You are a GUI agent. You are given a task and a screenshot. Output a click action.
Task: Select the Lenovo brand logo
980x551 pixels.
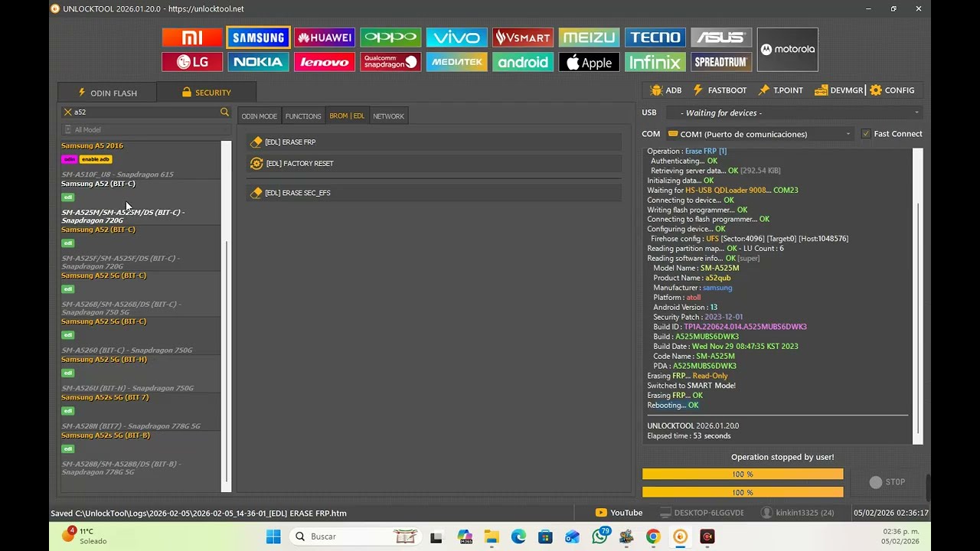(325, 62)
